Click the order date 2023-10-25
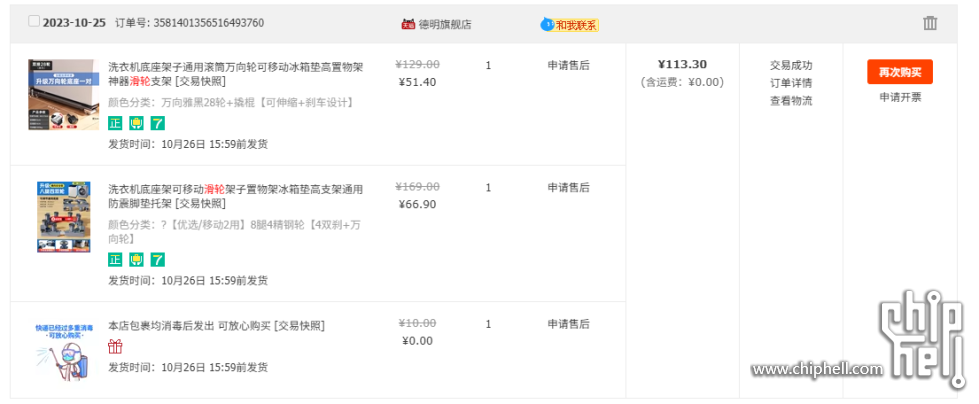Viewport: 979px width, 404px height. coord(74,22)
